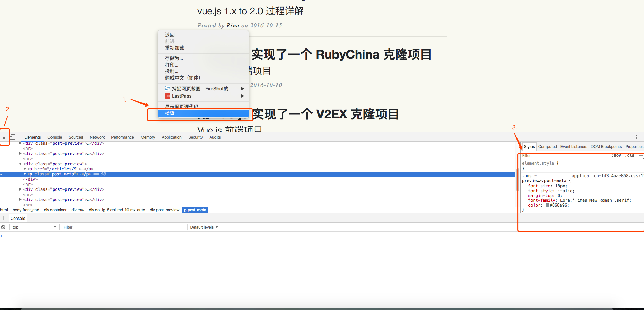
Task: Select the Computed sidebar tab
Action: click(x=548, y=147)
